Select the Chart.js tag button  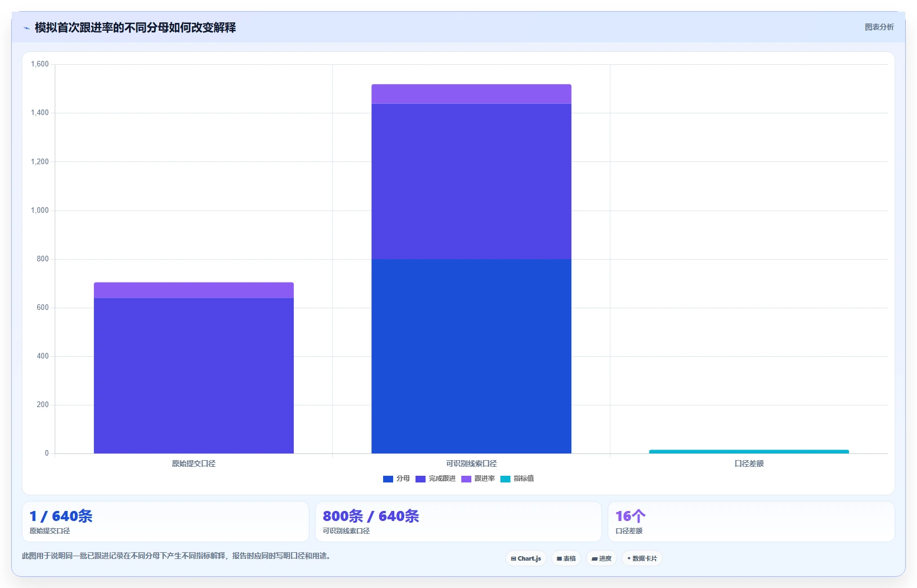coord(526,558)
